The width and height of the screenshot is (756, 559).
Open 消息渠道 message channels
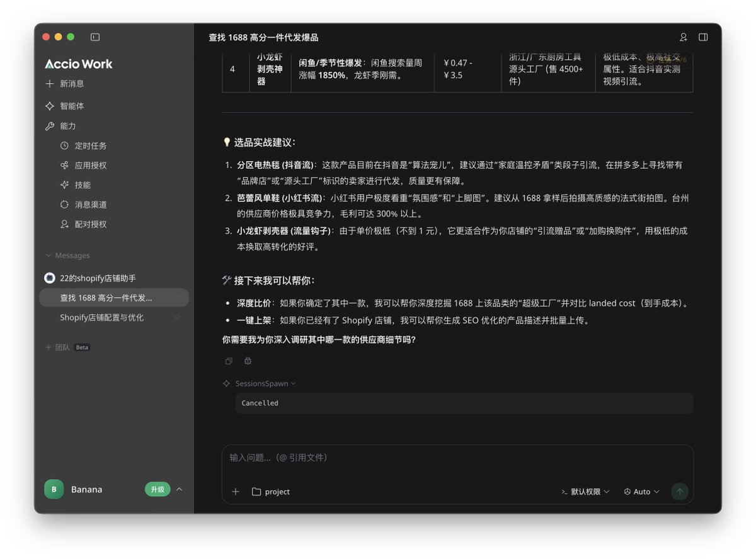83,205
